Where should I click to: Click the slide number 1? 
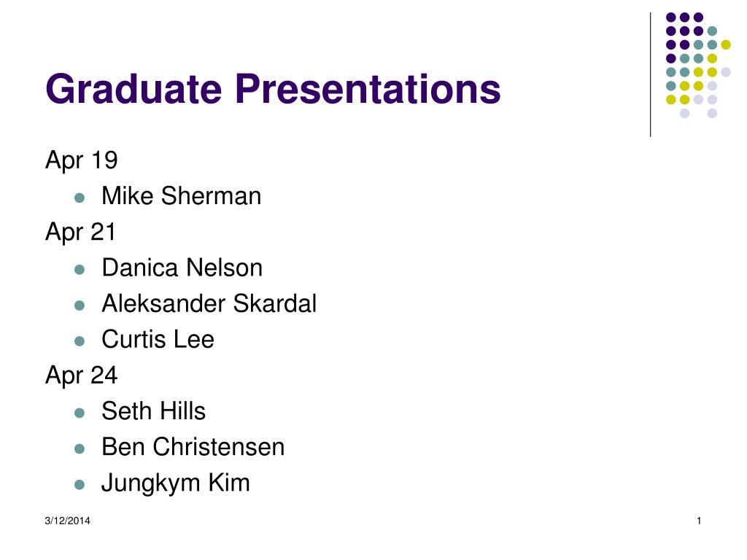tap(699, 521)
